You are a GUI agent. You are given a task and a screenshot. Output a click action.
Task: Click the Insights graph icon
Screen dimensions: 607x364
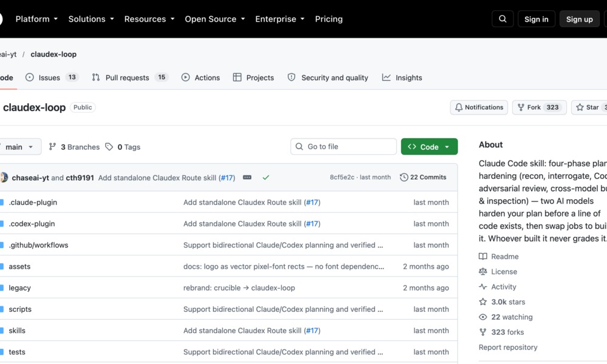tap(386, 78)
